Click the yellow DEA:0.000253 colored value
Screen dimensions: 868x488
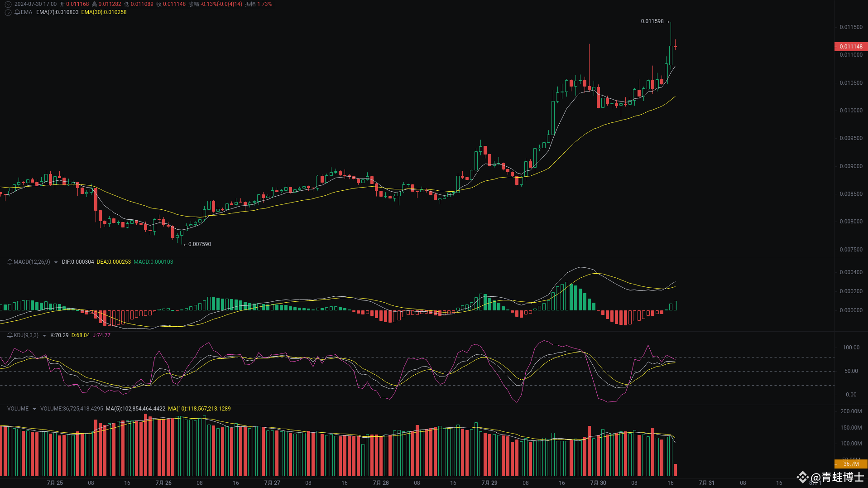[114, 262]
